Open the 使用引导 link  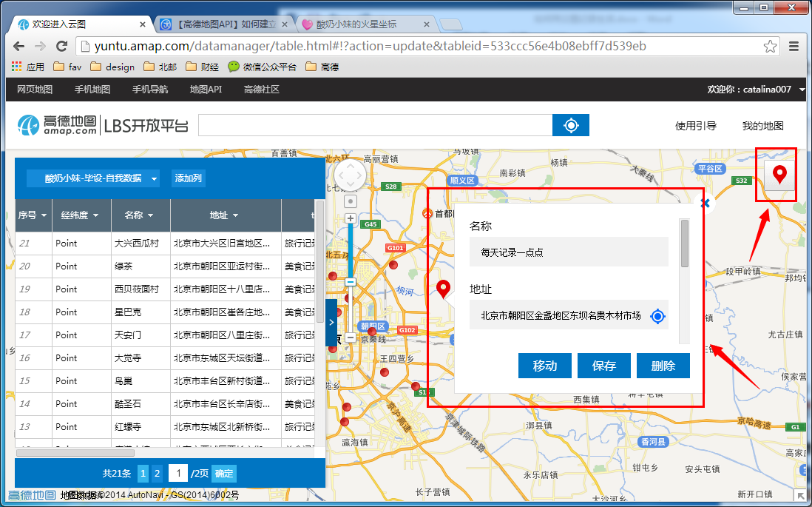tap(695, 125)
